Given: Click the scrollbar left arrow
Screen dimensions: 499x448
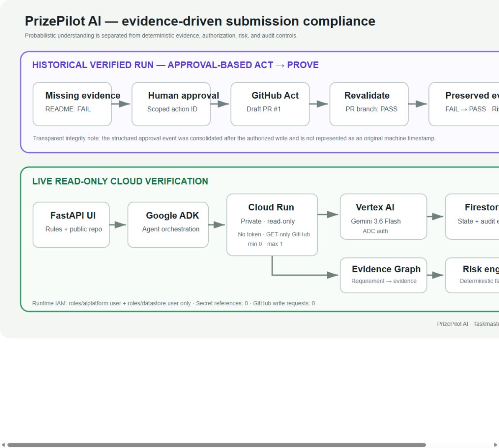Looking at the screenshot, I should click(3, 445).
